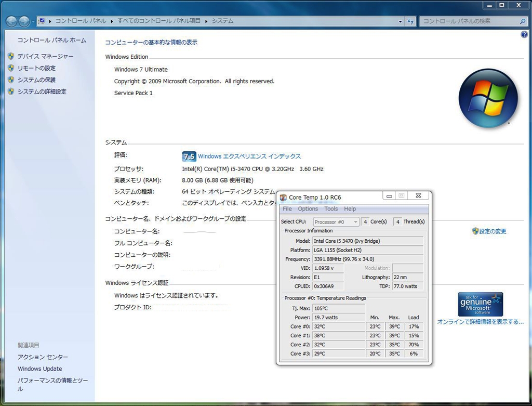
Task: Open help with the blue question mark
Action: (x=524, y=34)
